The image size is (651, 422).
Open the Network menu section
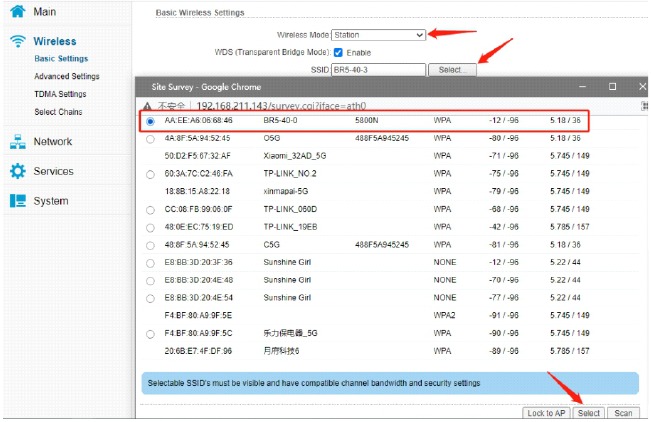(x=53, y=142)
